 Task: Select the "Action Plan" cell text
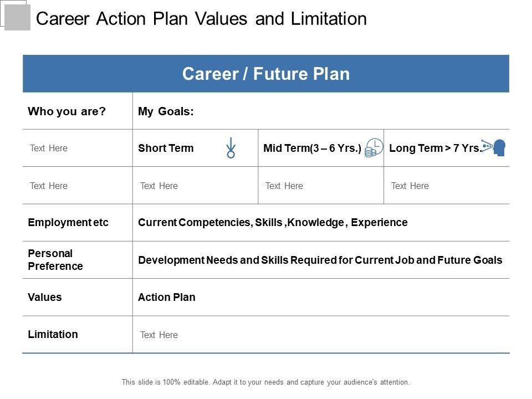[x=167, y=297]
